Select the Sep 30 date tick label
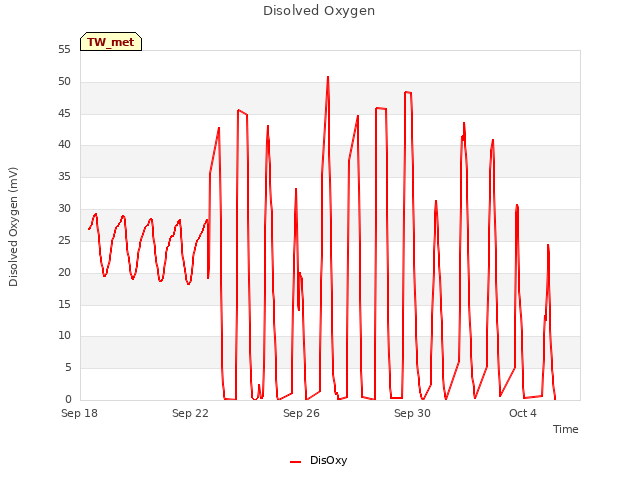The width and height of the screenshot is (640, 480). (x=412, y=413)
